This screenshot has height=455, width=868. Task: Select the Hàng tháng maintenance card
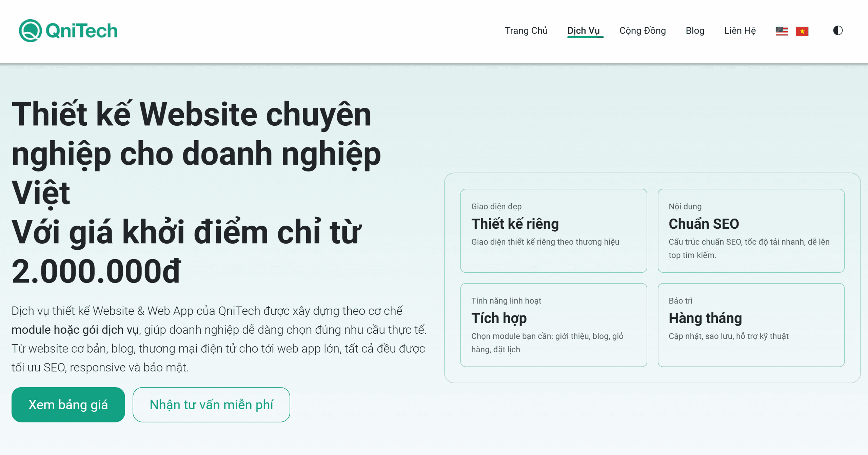point(751,325)
